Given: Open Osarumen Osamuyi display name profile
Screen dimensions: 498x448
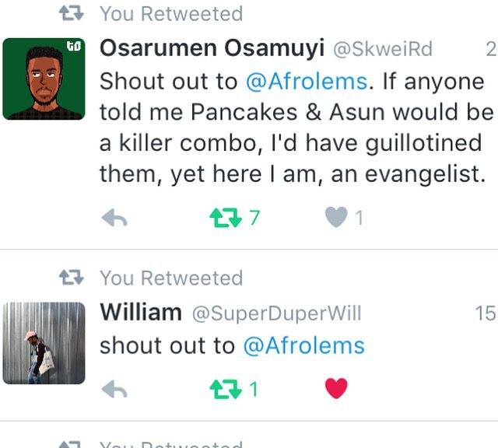Looking at the screenshot, I should (x=212, y=48).
